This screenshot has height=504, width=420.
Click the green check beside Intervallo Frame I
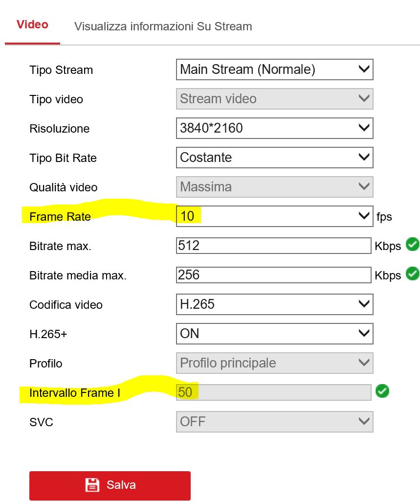click(382, 391)
